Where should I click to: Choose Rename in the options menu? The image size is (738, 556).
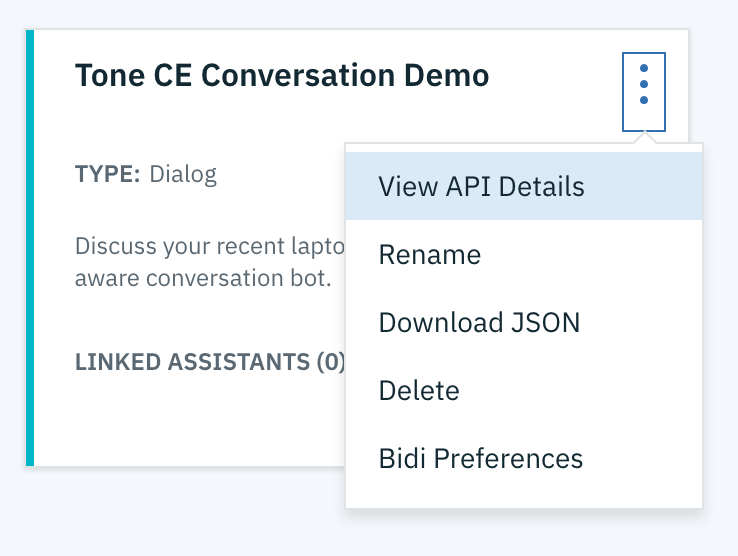pyautogui.click(x=430, y=255)
